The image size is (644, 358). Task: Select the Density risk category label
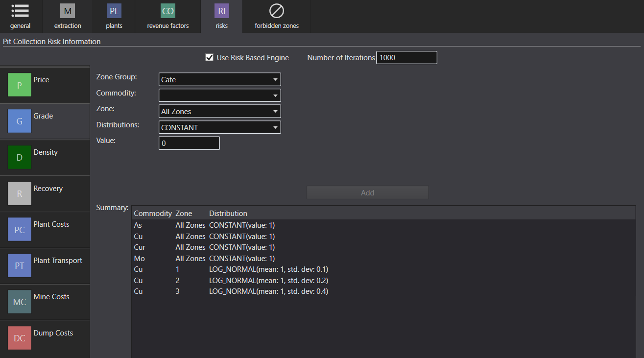(46, 152)
